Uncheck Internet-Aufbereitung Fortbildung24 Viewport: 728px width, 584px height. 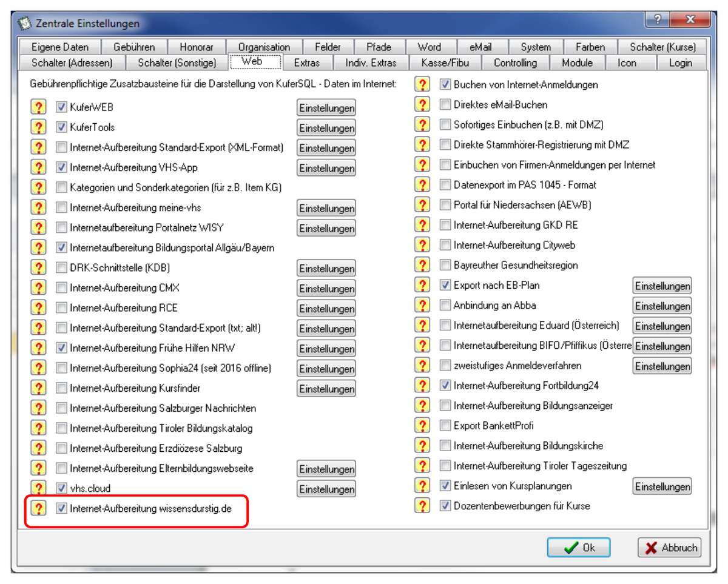[x=445, y=385]
